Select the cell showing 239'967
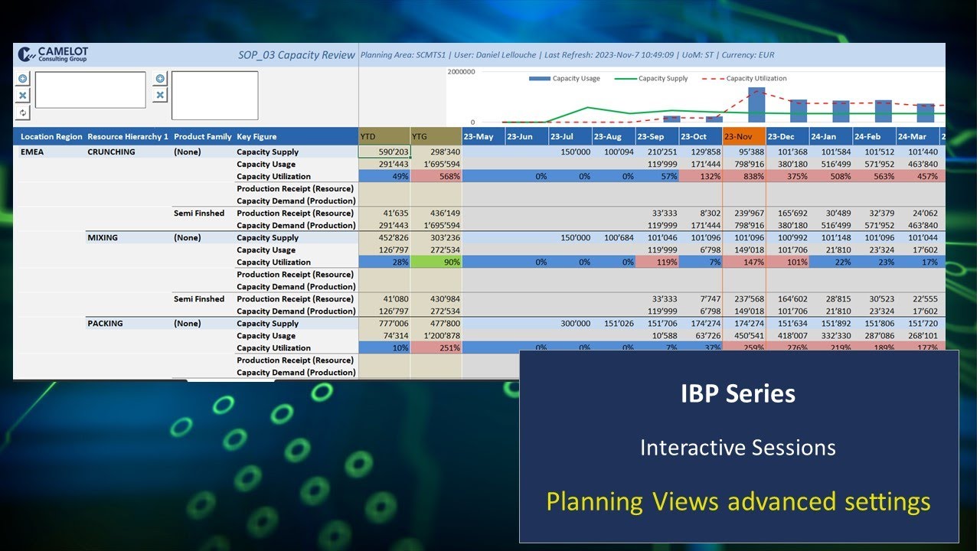This screenshot has width=980, height=551. click(744, 214)
